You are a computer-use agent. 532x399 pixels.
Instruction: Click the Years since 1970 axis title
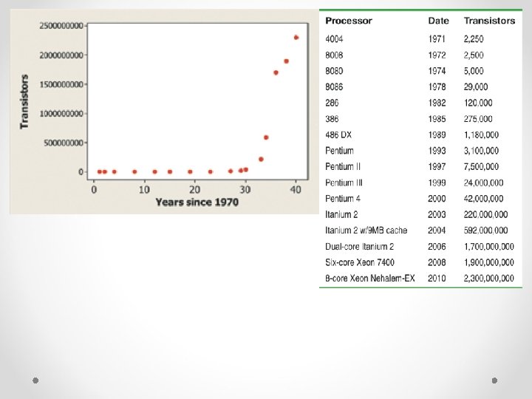point(197,202)
